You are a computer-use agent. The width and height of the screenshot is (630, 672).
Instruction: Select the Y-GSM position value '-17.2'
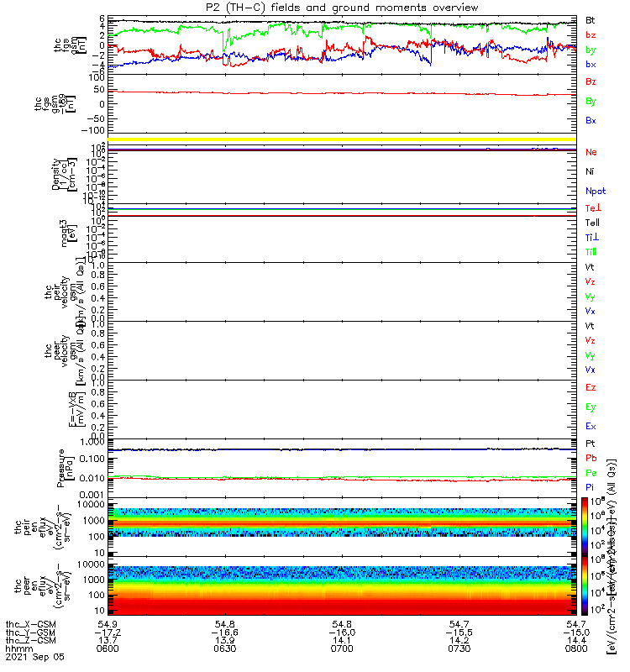tap(108, 633)
